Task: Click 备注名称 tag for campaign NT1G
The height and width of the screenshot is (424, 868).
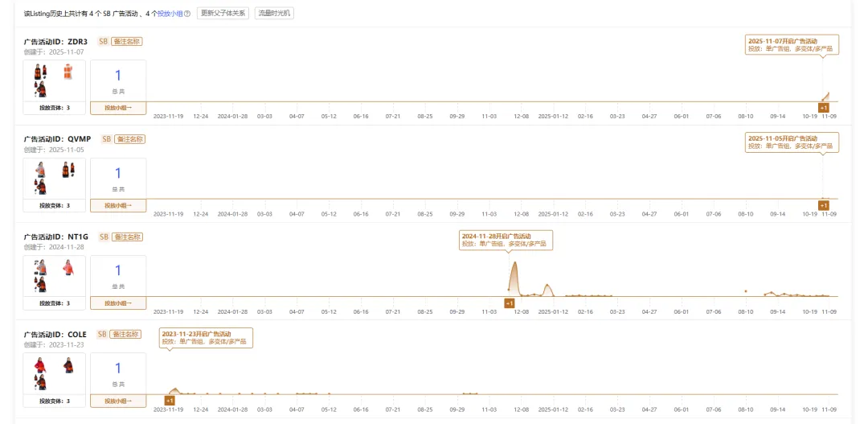Action: pyautogui.click(x=129, y=237)
